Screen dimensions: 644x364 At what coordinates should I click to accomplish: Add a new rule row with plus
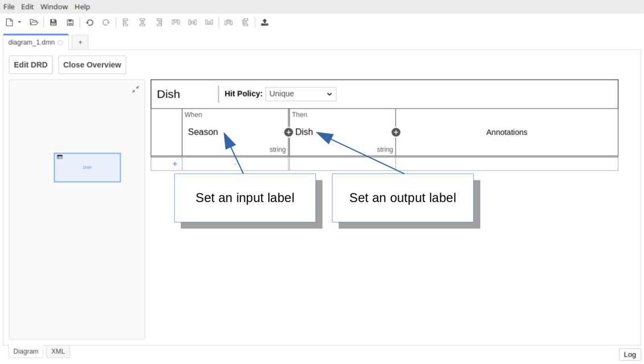click(175, 164)
